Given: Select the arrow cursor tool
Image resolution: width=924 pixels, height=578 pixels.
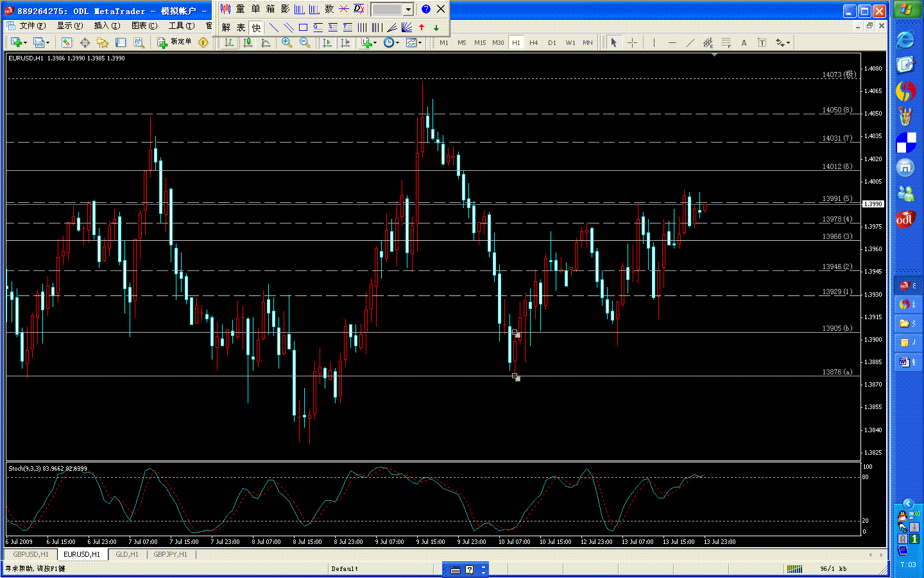Looking at the screenshot, I should 613,42.
